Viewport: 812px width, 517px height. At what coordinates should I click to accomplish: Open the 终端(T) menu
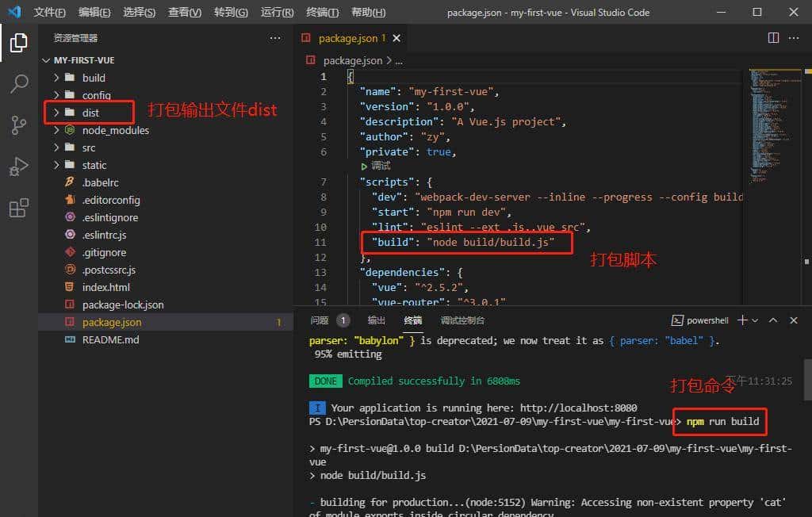pos(322,13)
